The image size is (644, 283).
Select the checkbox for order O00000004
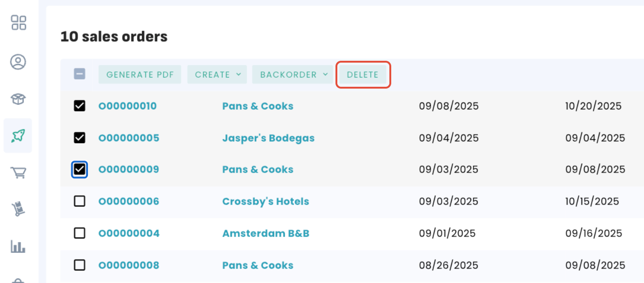point(79,233)
